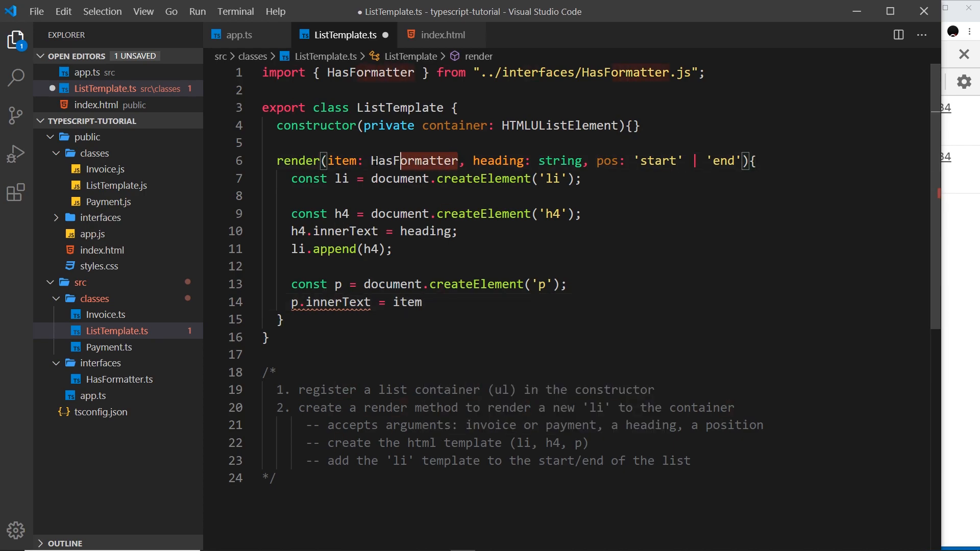Open index.html in the public folder tree
This screenshot has height=551, width=980.
tap(102, 250)
